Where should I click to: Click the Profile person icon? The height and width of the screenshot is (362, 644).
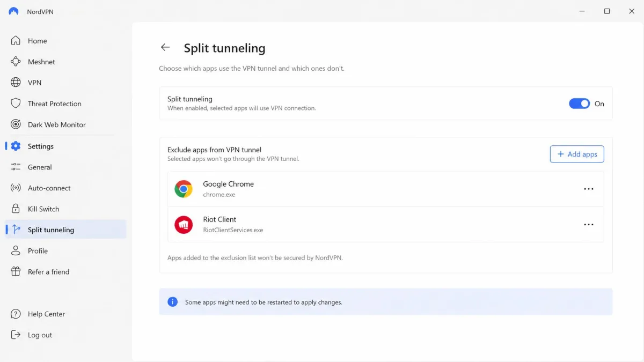tap(16, 250)
